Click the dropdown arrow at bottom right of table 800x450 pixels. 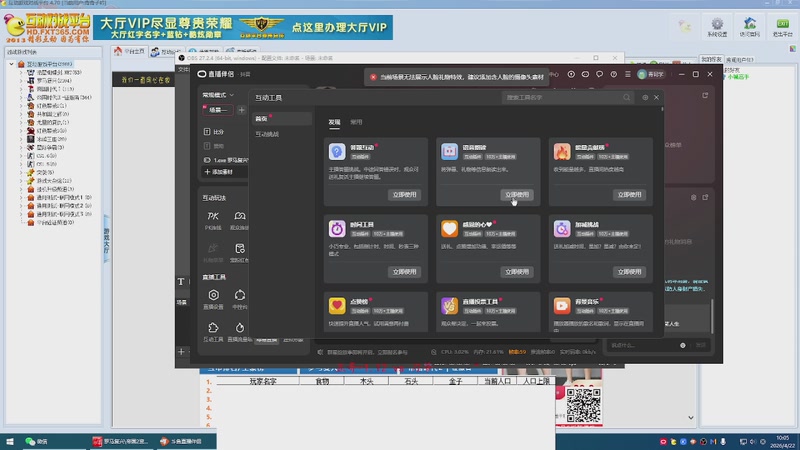click(x=690, y=417)
